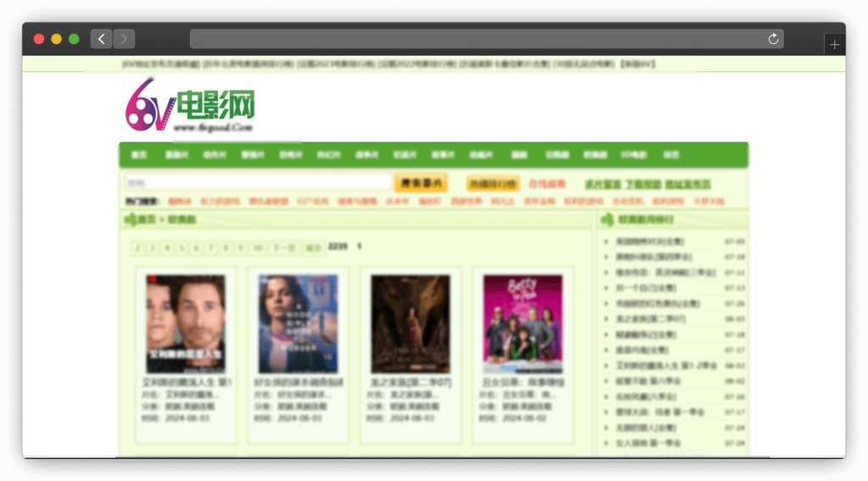The image size is (868, 481).
Task: Open the 影片留言 link
Action: (603, 185)
